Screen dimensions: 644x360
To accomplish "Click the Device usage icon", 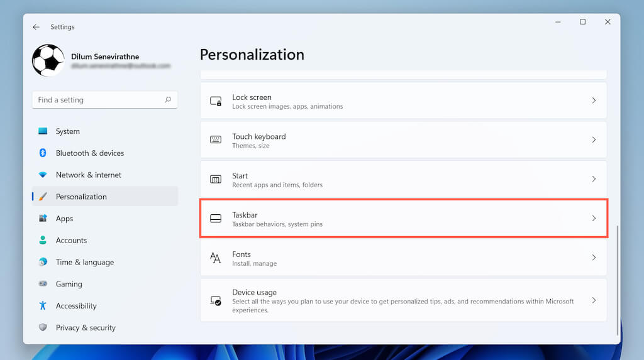I will (216, 301).
